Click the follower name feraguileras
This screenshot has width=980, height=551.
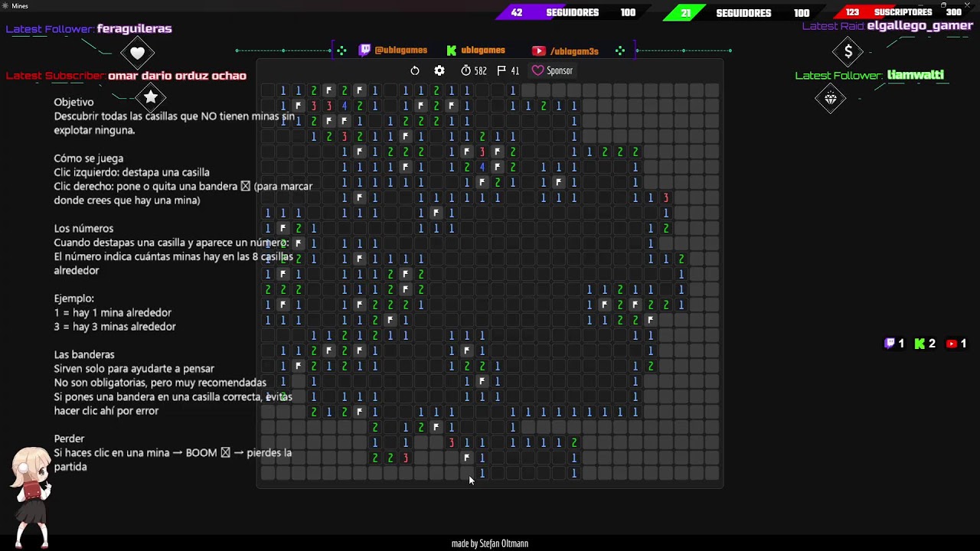click(134, 28)
